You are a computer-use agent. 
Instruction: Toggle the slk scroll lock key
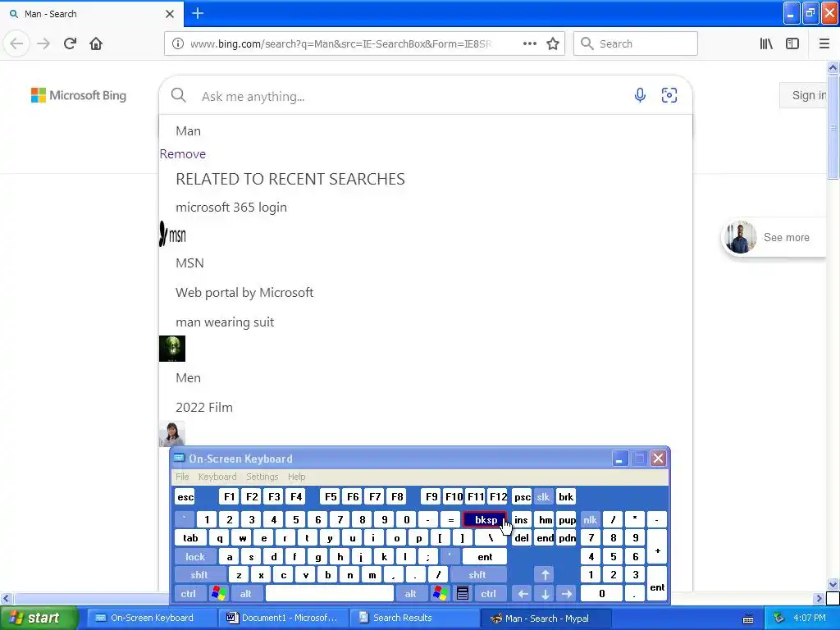click(543, 497)
